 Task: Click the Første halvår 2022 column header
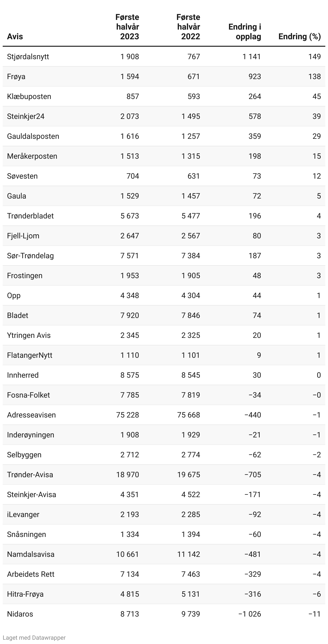tap(188, 27)
